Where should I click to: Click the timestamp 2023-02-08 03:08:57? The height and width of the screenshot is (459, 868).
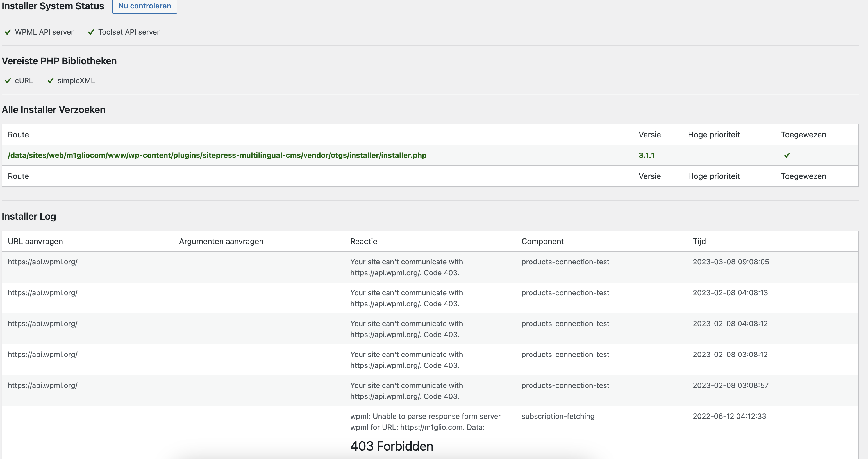coord(731,385)
